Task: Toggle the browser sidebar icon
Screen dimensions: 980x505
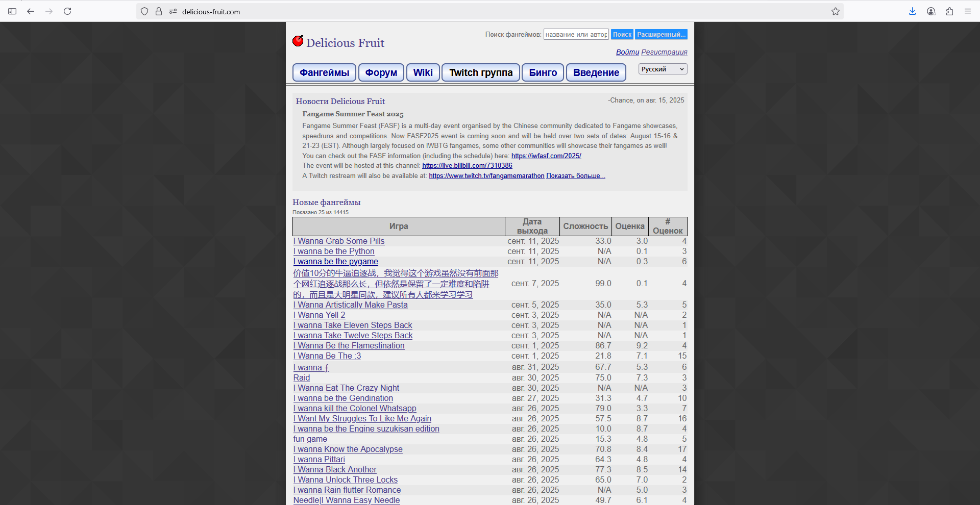Action: click(12, 11)
